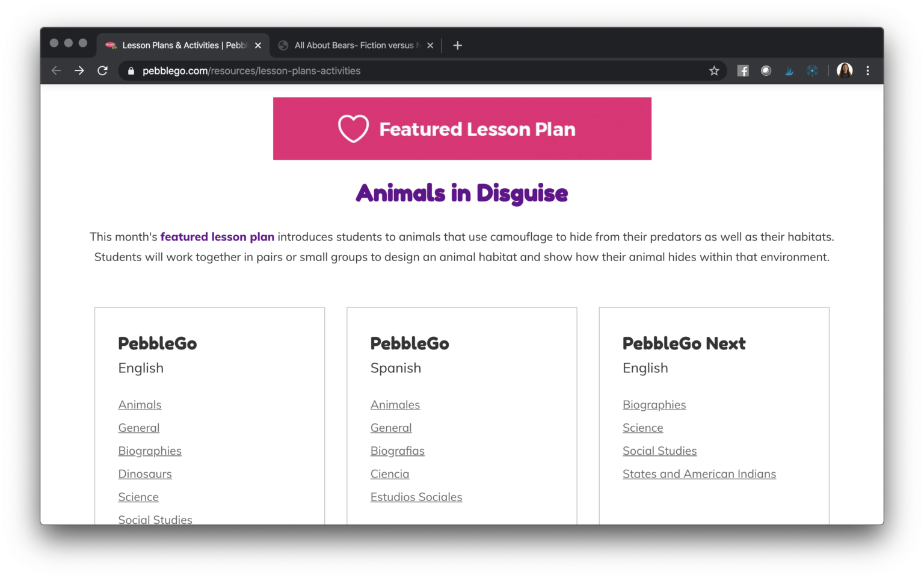Open the Chrome three-dot menu
The height and width of the screenshot is (578, 924).
click(x=867, y=70)
